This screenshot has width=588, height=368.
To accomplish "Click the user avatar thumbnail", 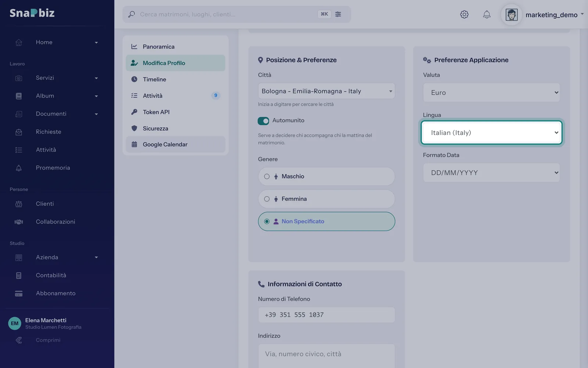I will click(x=512, y=15).
